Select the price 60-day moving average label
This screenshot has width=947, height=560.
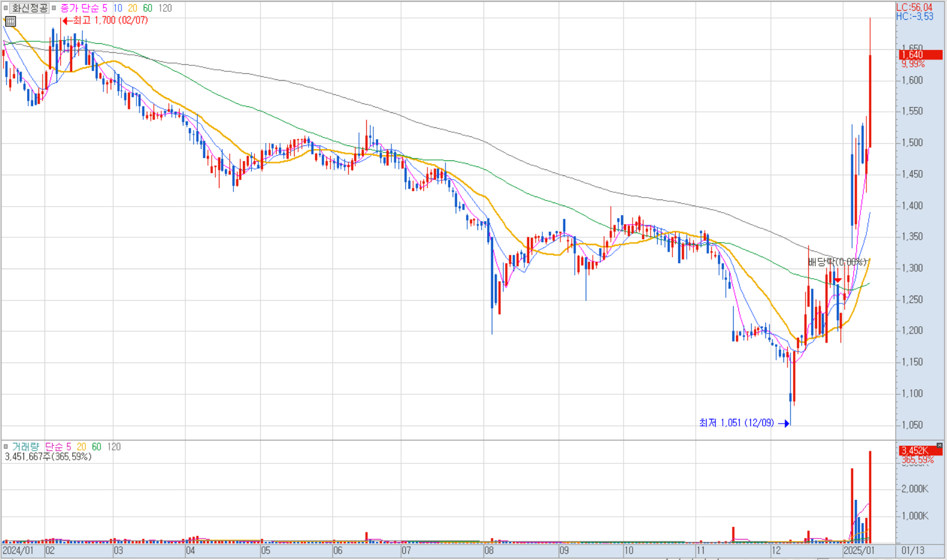(147, 8)
